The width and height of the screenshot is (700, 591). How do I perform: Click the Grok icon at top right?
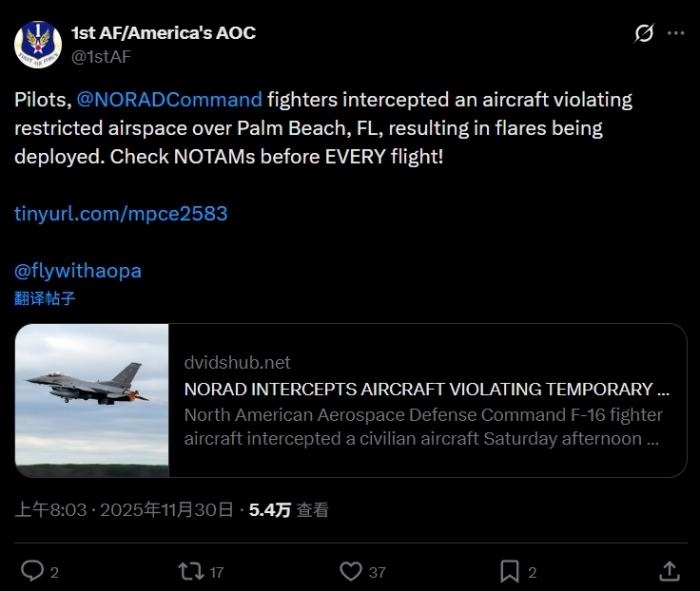point(645,34)
